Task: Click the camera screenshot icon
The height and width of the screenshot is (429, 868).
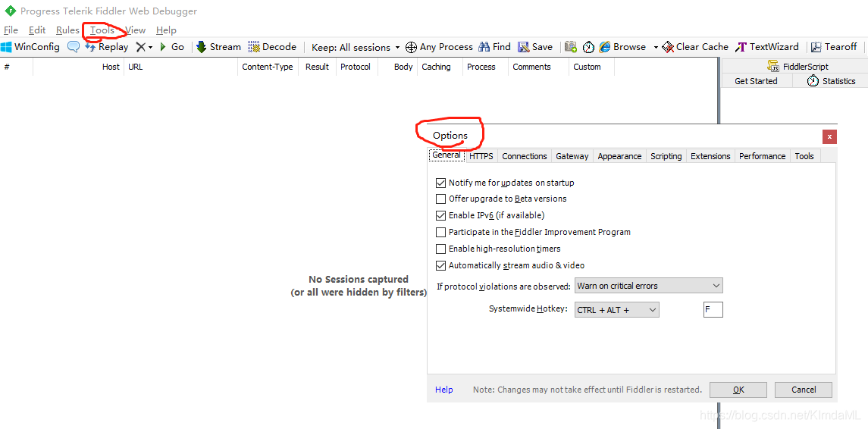Action: coord(572,47)
